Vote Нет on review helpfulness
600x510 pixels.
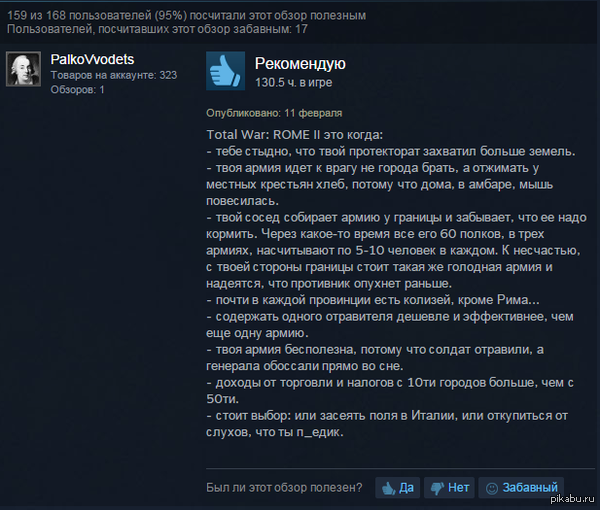[449, 487]
